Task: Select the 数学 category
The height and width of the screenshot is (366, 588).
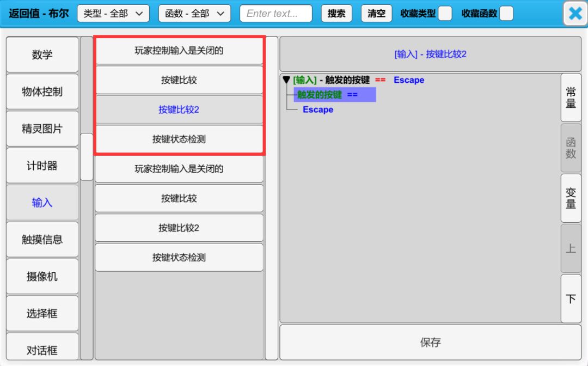Action: [42, 55]
